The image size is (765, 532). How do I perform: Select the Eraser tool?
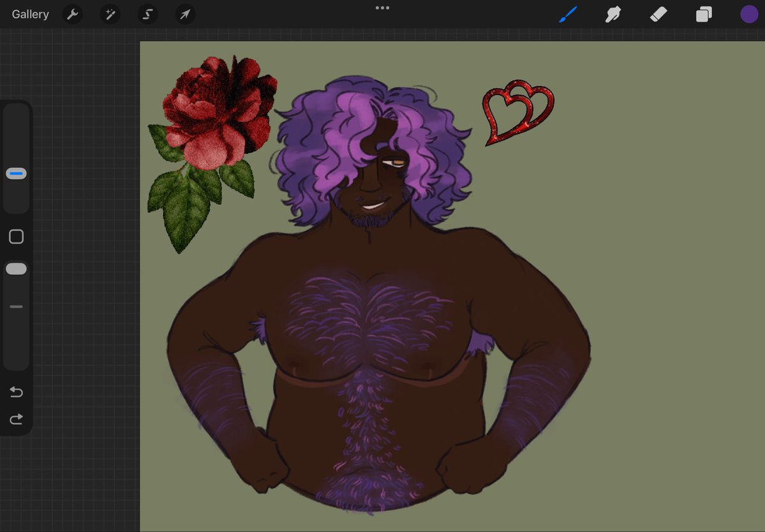[x=658, y=14]
